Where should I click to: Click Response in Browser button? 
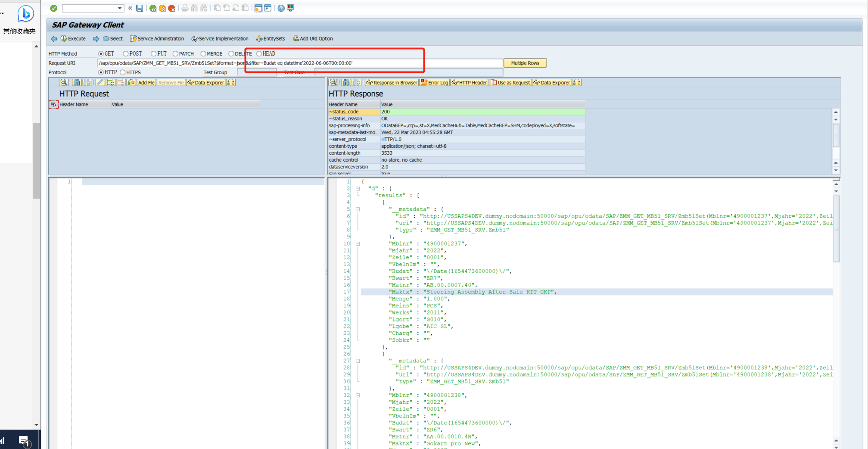pyautogui.click(x=392, y=82)
